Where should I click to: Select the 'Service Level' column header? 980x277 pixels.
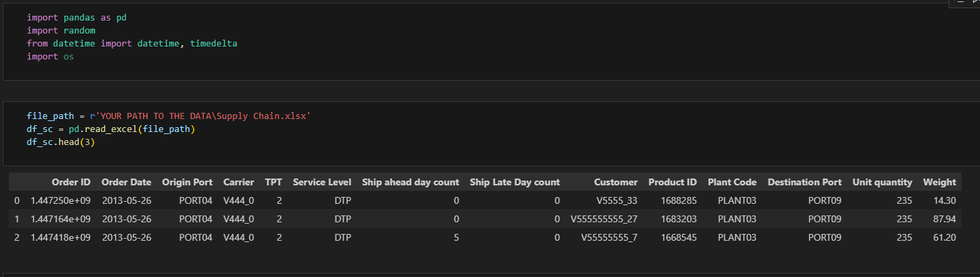[x=322, y=182]
